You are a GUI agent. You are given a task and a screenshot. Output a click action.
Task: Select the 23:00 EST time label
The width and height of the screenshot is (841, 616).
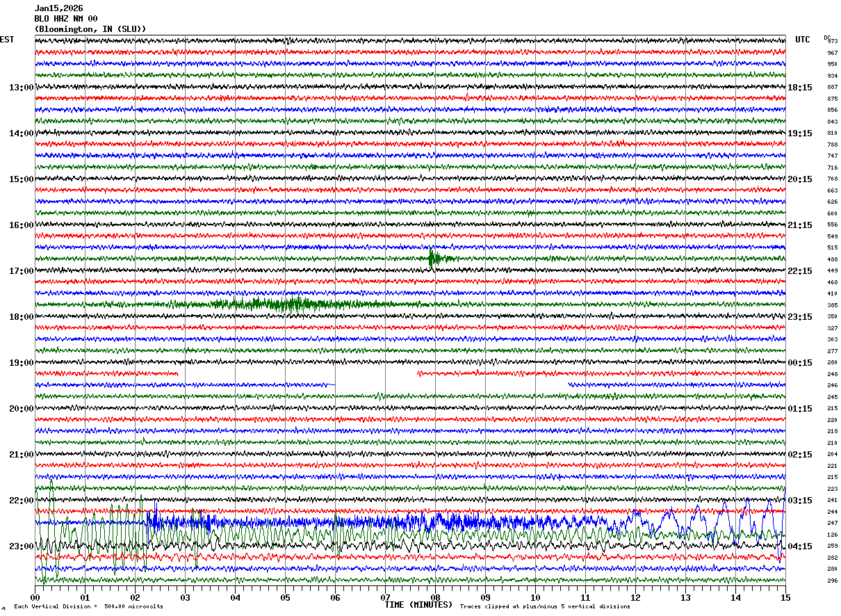point(21,546)
